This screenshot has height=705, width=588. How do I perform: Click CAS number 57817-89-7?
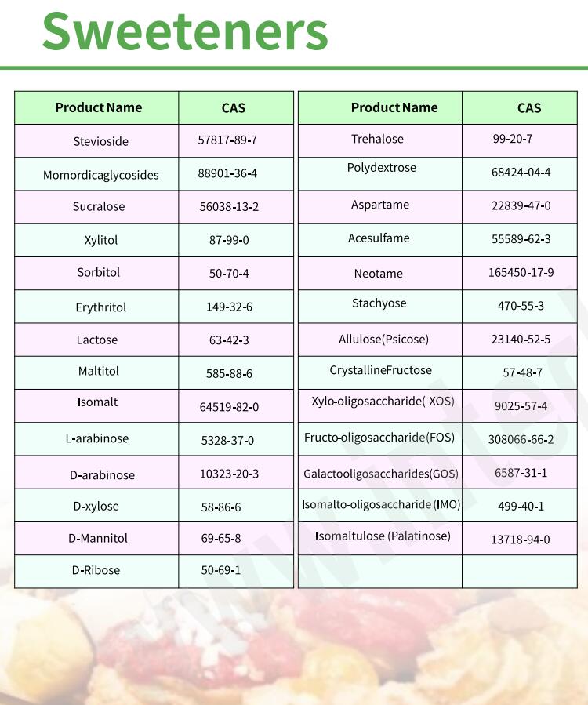tap(227, 140)
